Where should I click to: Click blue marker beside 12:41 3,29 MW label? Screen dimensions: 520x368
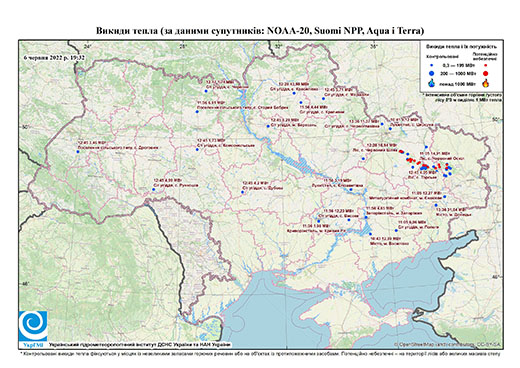tap(268, 126)
